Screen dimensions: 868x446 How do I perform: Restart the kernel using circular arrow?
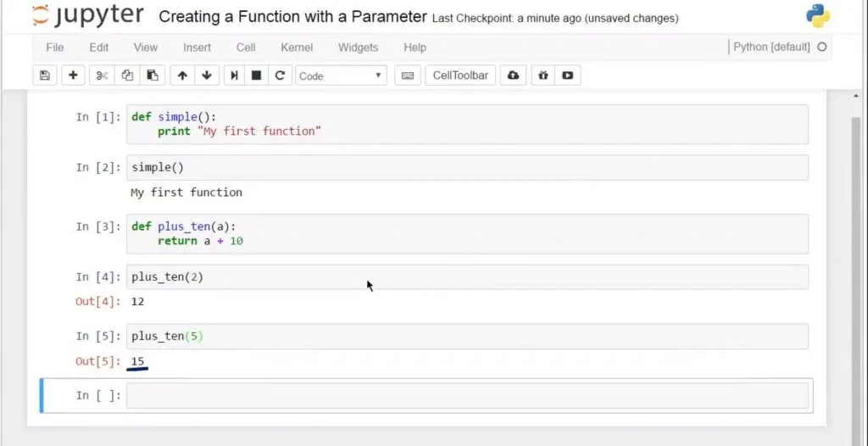pyautogui.click(x=279, y=75)
